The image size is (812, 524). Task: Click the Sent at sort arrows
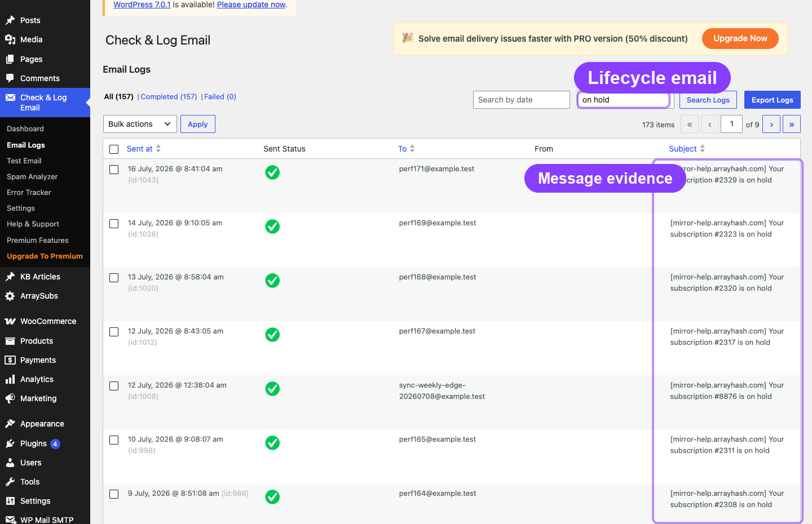click(158, 149)
